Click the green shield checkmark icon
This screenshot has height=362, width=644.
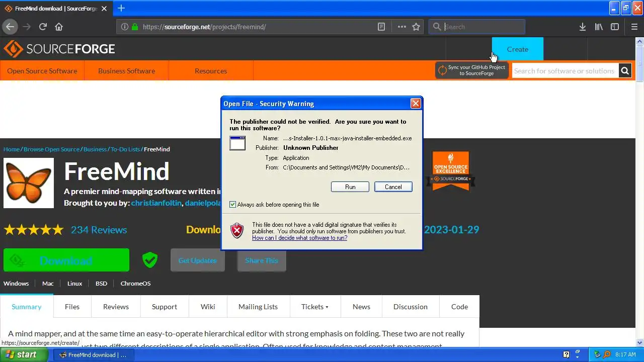pos(150,260)
